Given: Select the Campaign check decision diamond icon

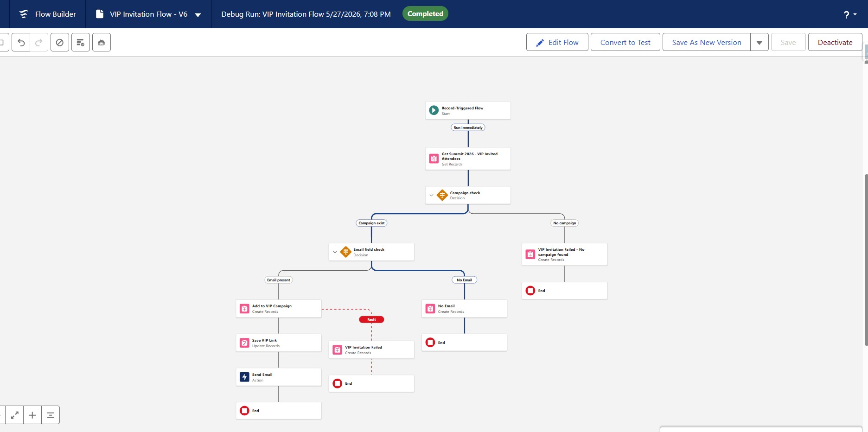Looking at the screenshot, I should pos(442,195).
